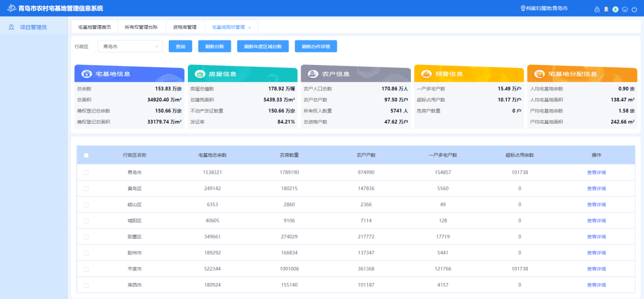
Task: Check the 青岛市 row checkbox
Action: point(86,172)
